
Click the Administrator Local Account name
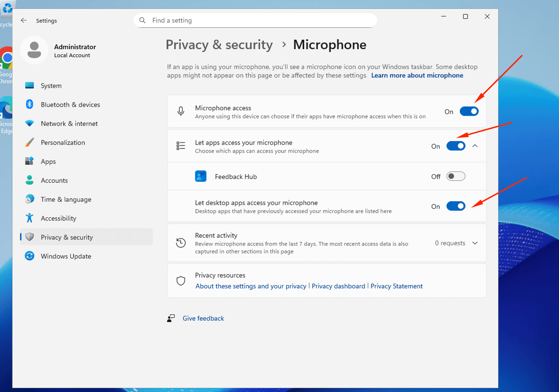tap(75, 51)
